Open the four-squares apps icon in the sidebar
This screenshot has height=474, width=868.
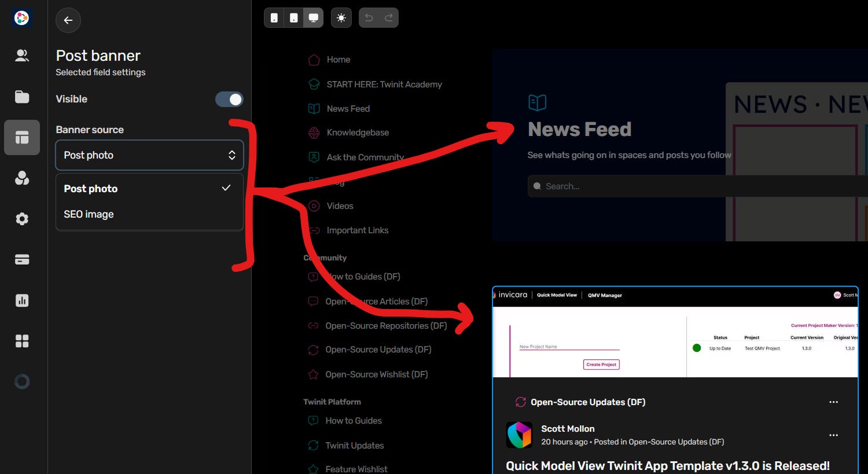(x=22, y=341)
